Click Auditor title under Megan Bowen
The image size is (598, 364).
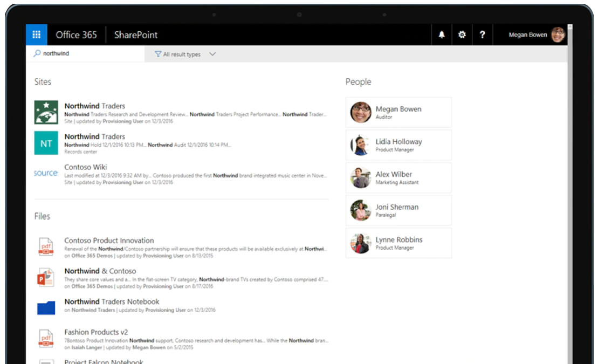tap(384, 117)
